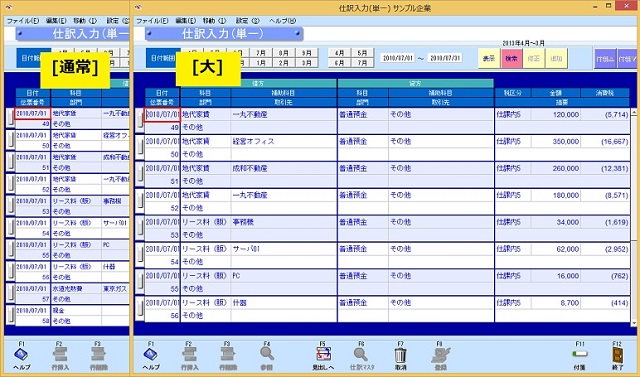Select the row handle for slip number 49

coord(139,121)
